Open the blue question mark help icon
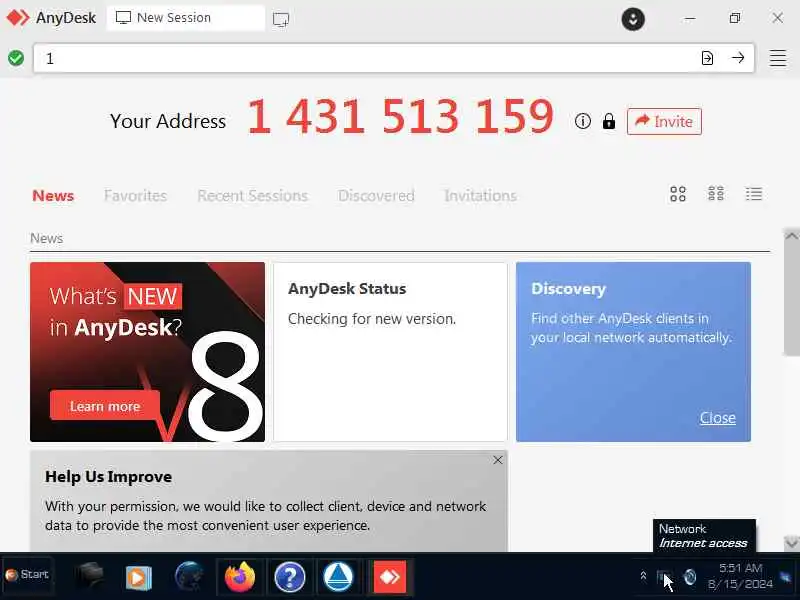The image size is (800, 600). pos(289,578)
